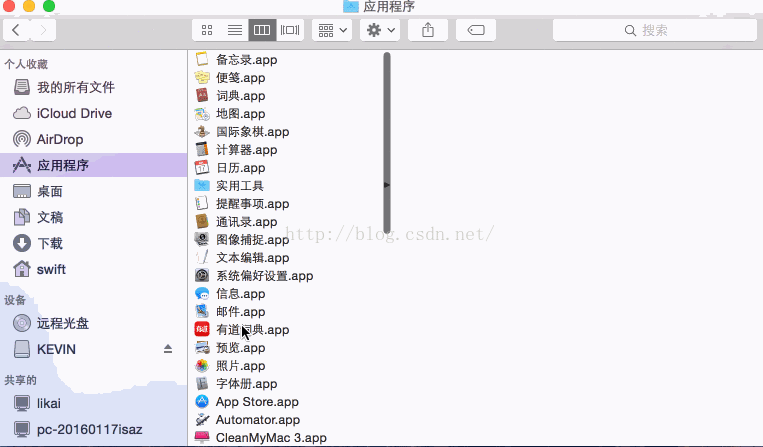Click the 日历.app icon
763x447 pixels.
202,167
